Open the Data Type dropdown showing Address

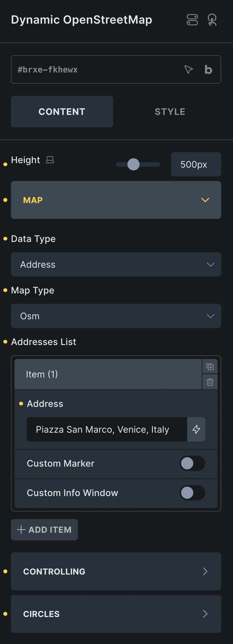[116, 264]
